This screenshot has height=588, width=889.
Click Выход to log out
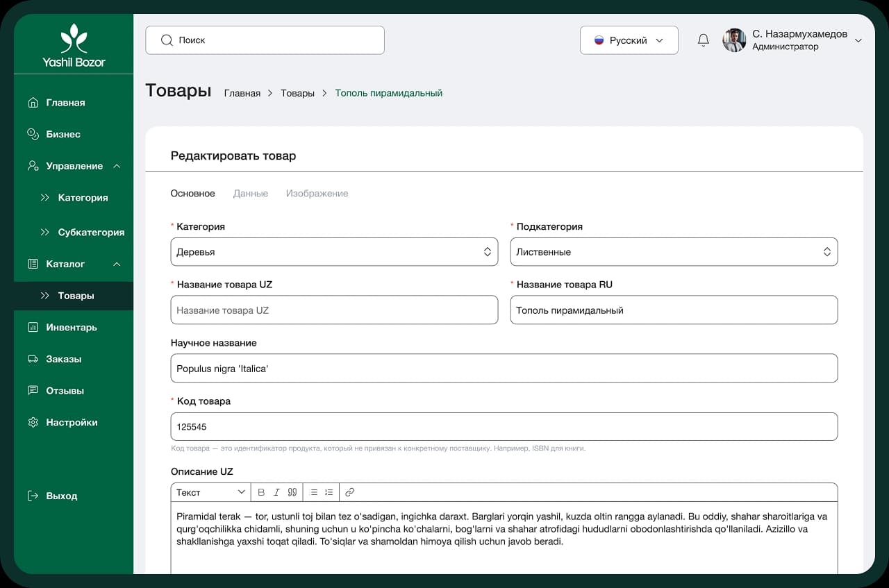point(62,496)
